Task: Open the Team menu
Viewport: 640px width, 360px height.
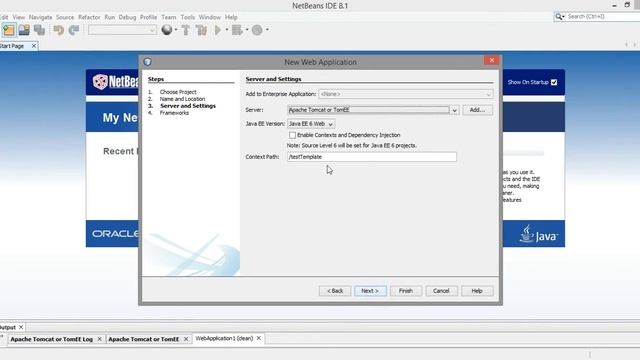Action: click(169, 17)
